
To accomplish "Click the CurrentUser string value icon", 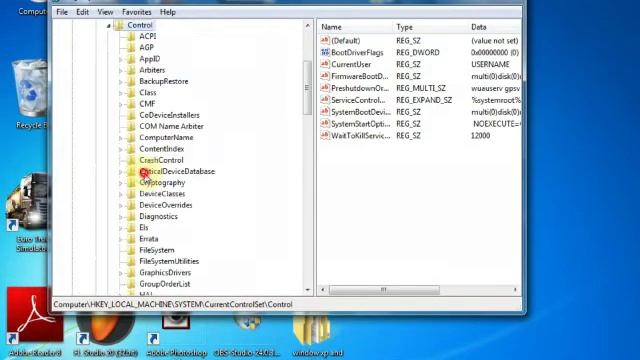I will [325, 64].
